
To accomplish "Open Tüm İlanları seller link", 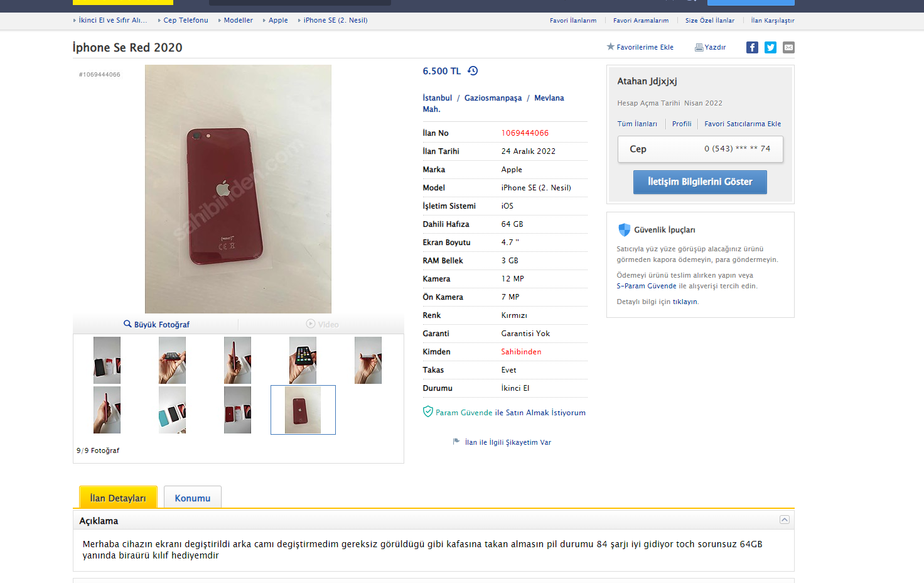I will pyautogui.click(x=637, y=124).
